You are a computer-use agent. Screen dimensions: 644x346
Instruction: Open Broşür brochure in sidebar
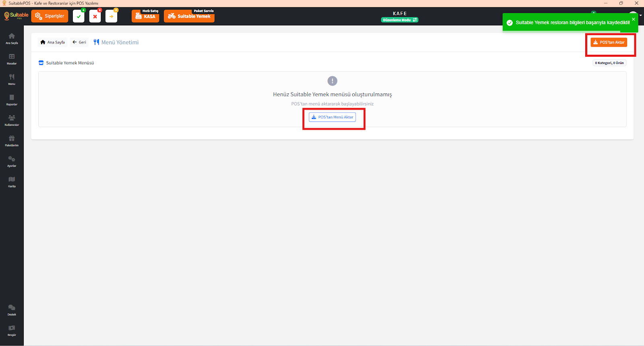tap(12, 331)
